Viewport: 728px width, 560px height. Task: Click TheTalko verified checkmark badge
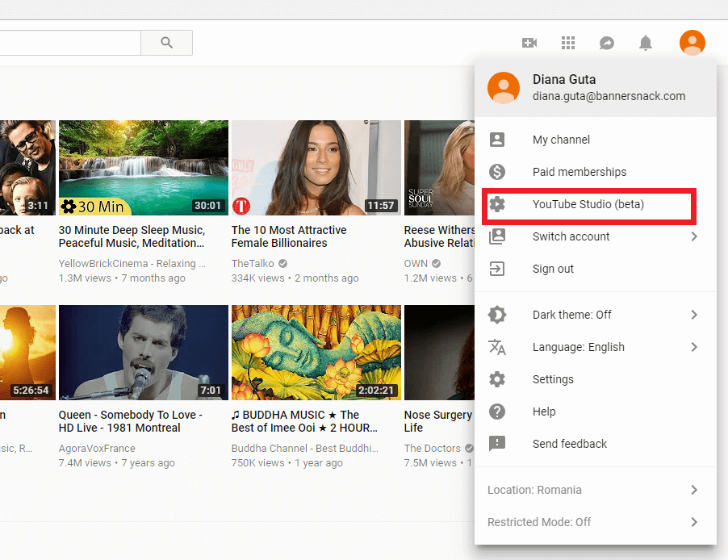[x=282, y=264]
